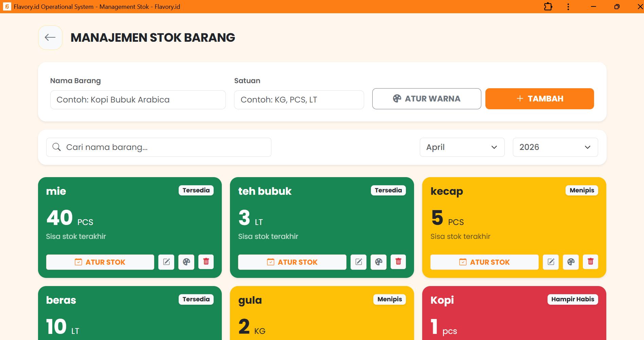This screenshot has height=340, width=644.
Task: Open the color palette icon for teh bubuk
Action: point(378,262)
